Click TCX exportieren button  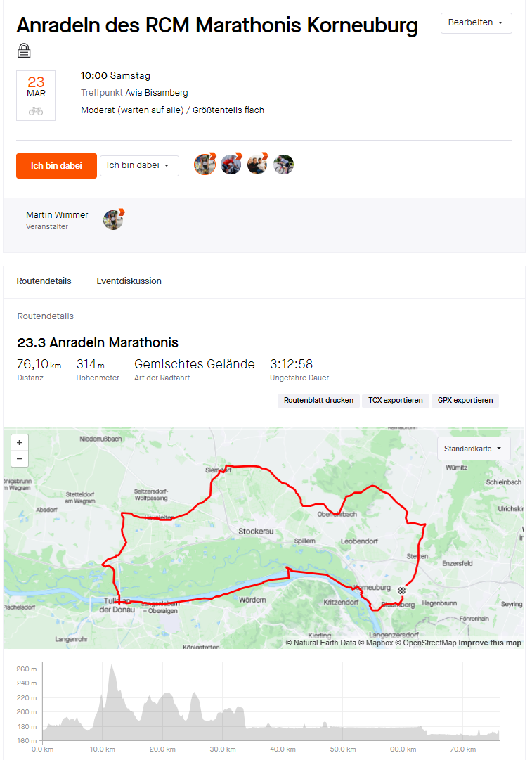click(396, 400)
